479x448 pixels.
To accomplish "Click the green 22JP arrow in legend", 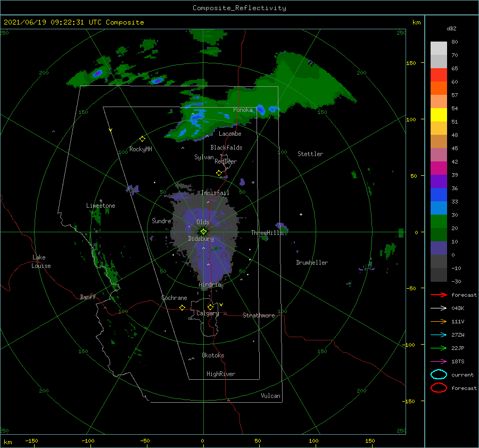I will [439, 348].
